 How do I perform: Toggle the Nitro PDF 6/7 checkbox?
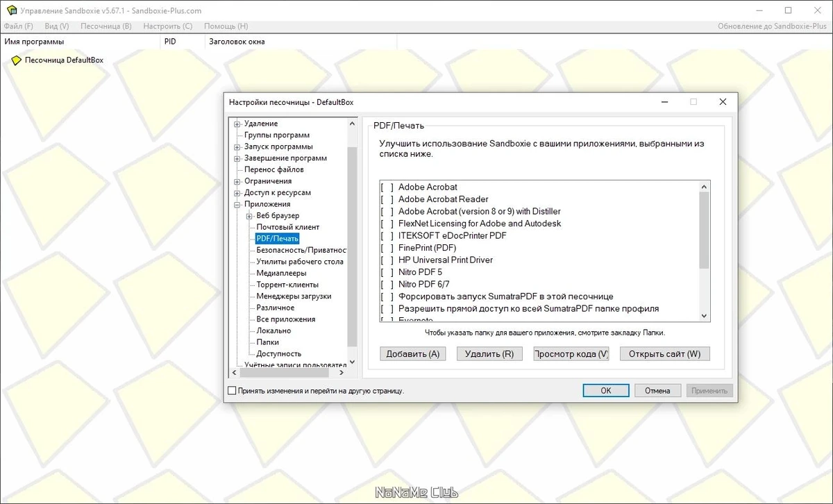point(387,285)
